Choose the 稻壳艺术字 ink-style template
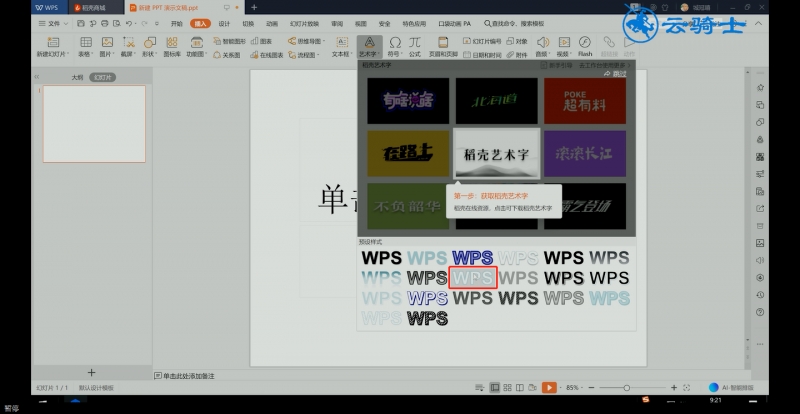This screenshot has height=414, width=800. click(x=496, y=153)
